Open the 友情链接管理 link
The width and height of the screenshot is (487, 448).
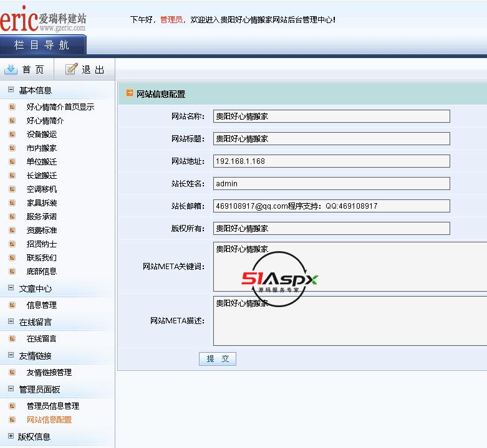click(49, 373)
